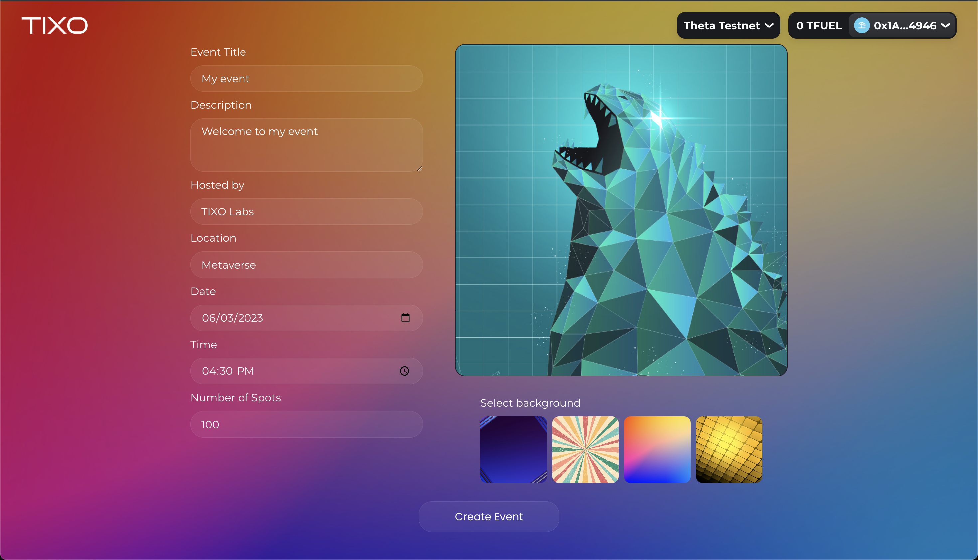
Task: Click the 0 TFUEL balance
Action: [x=819, y=25]
